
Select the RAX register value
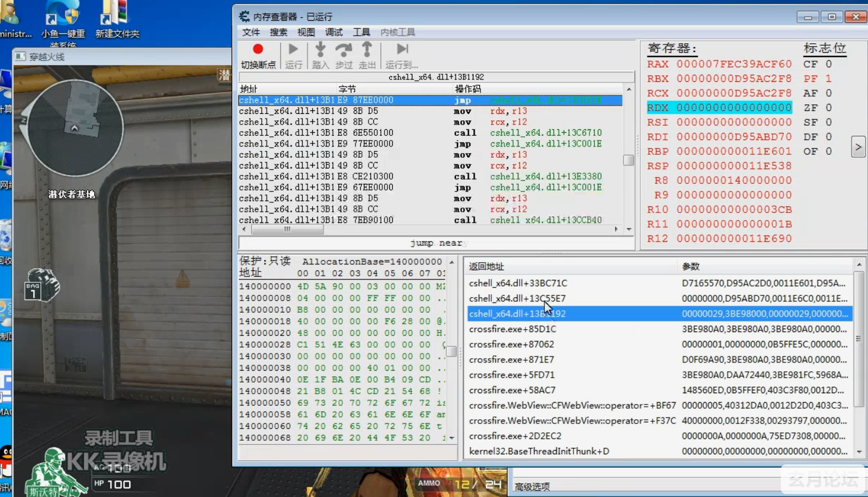(734, 64)
